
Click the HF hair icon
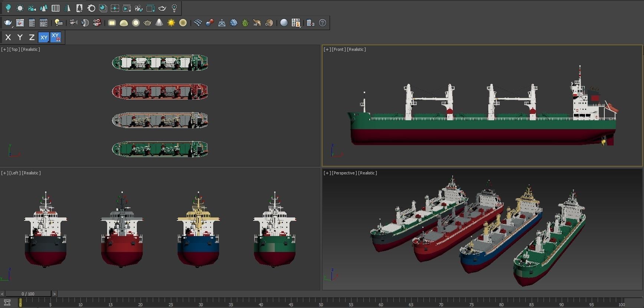click(x=257, y=23)
